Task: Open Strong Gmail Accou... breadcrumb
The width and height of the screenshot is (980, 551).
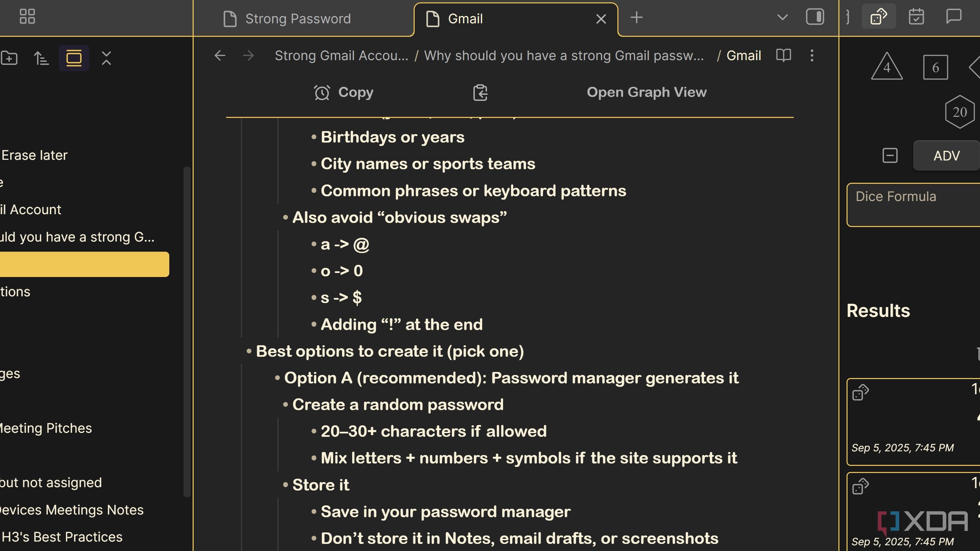Action: pyautogui.click(x=341, y=55)
